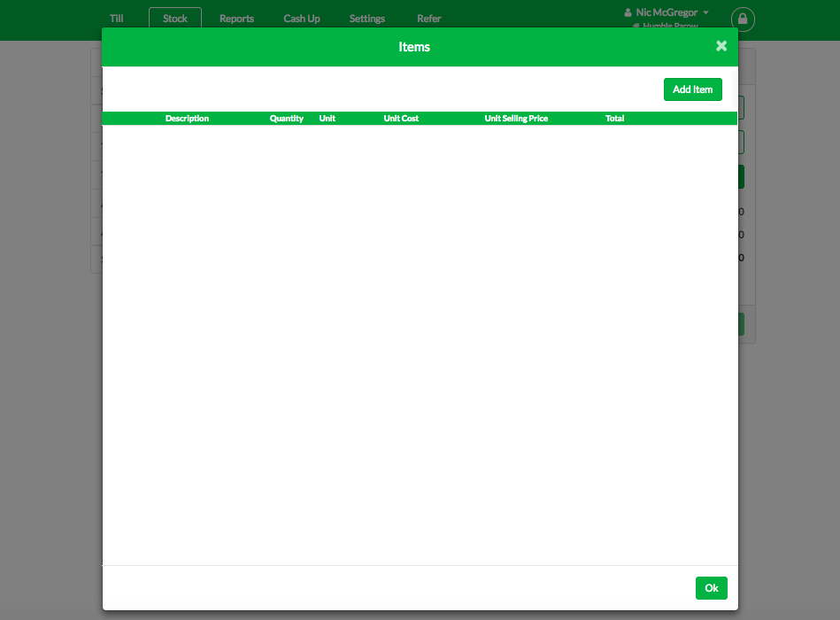This screenshot has height=620, width=840.
Task: Open the Till tab
Action: [x=116, y=19]
